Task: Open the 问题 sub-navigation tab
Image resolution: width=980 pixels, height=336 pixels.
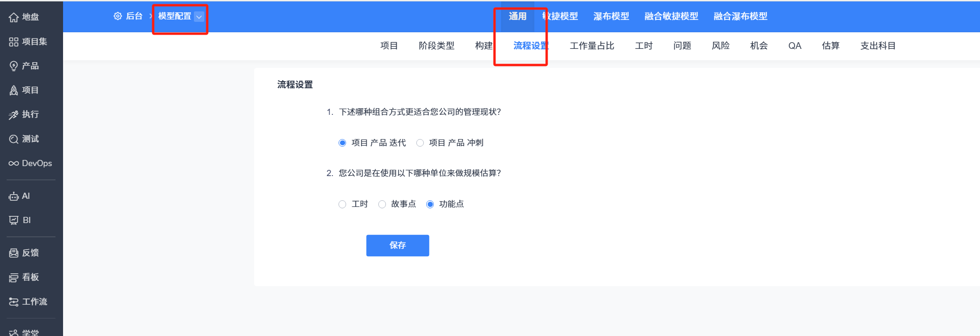Action: pyautogui.click(x=682, y=46)
